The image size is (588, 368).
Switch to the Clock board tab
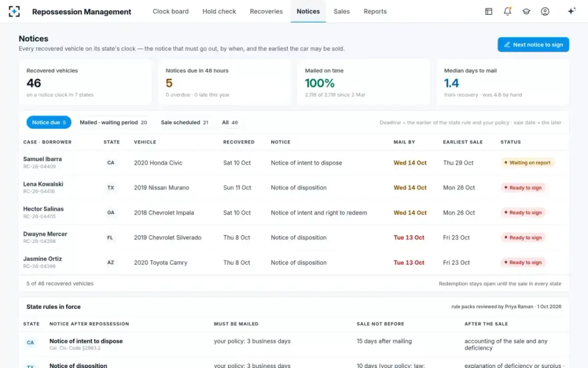click(171, 11)
